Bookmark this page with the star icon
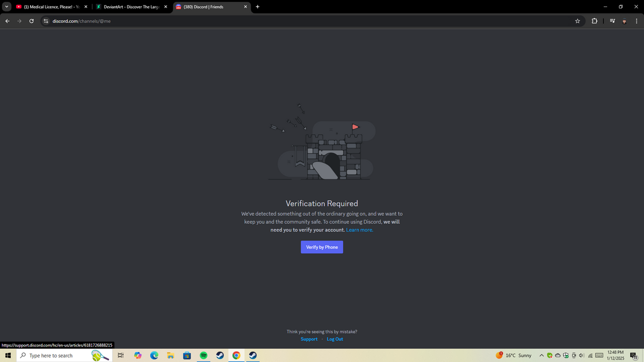644x362 pixels. tap(578, 21)
